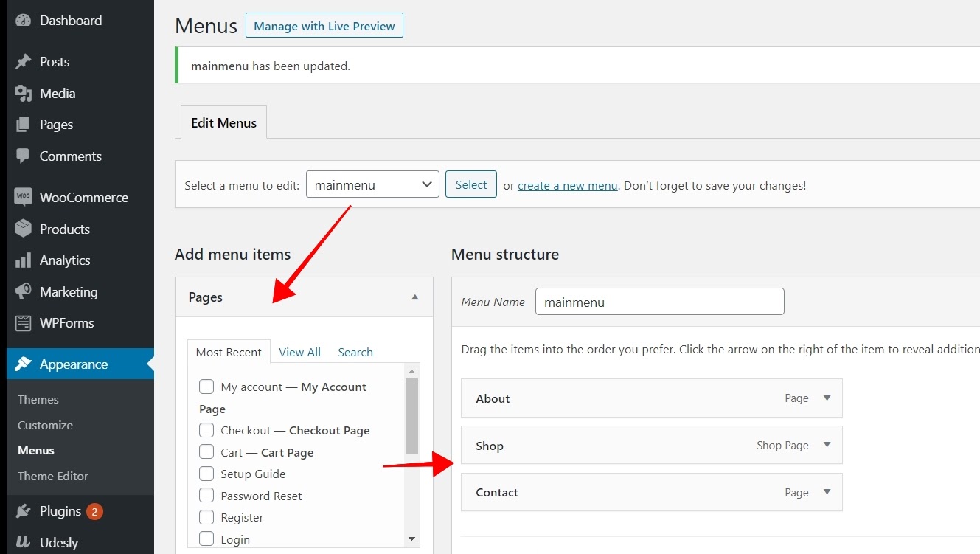Check the Checkout page checkbox

coord(206,430)
